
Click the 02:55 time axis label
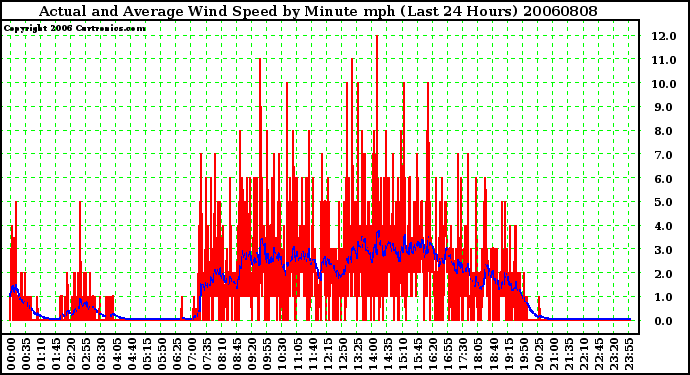(86, 354)
